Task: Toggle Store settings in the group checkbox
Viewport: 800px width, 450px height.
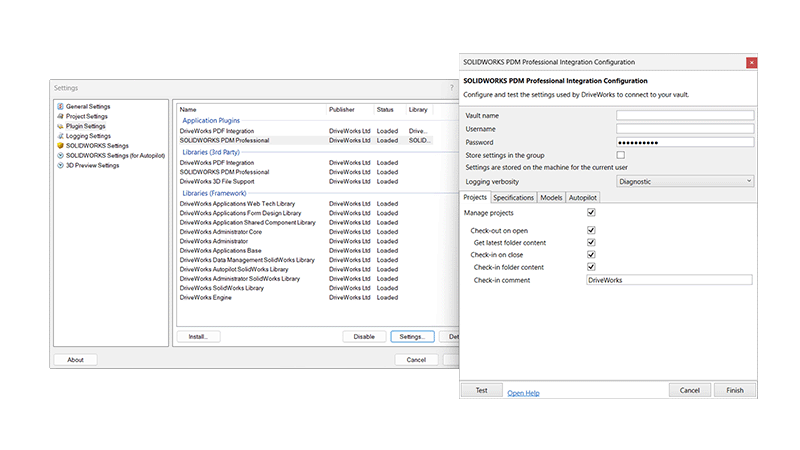Action: coord(620,155)
